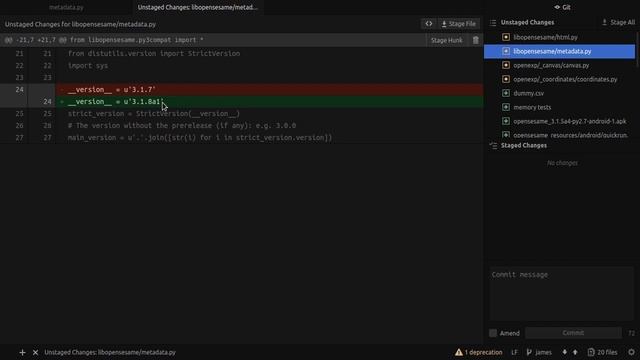Click modified status icon beside coordinates.py

pyautogui.click(x=506, y=79)
